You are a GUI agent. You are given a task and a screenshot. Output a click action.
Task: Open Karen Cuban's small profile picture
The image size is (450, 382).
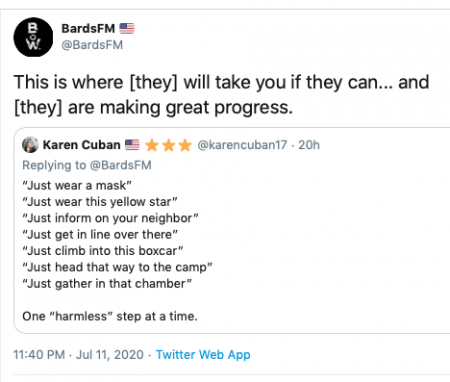(x=30, y=145)
